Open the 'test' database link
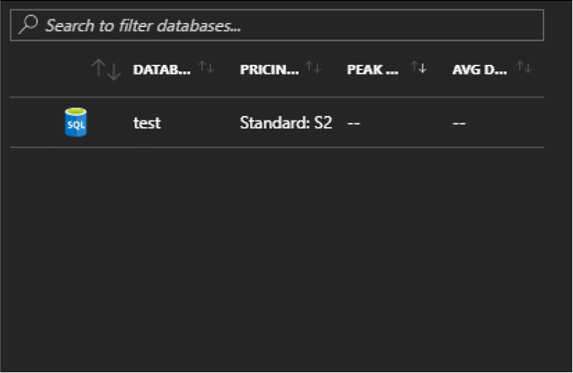This screenshot has height=373, width=573. pyautogui.click(x=147, y=123)
